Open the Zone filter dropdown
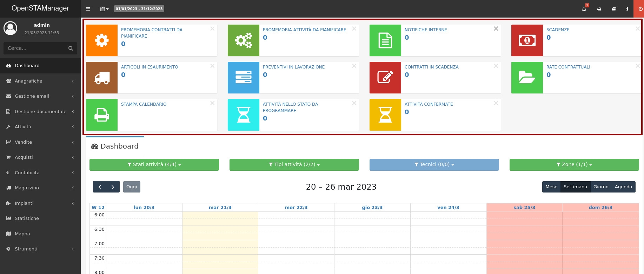The width and height of the screenshot is (644, 274). (x=574, y=165)
